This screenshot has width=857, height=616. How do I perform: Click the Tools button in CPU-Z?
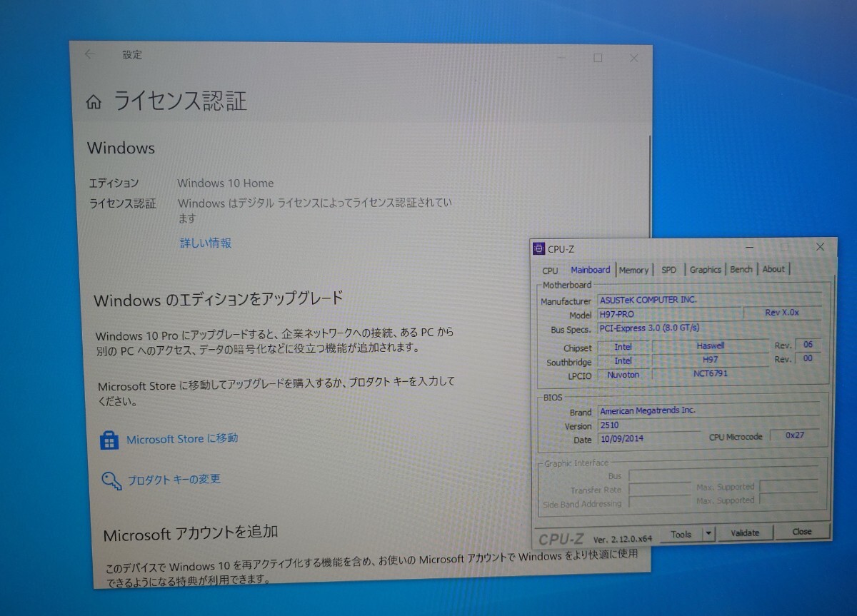681,534
